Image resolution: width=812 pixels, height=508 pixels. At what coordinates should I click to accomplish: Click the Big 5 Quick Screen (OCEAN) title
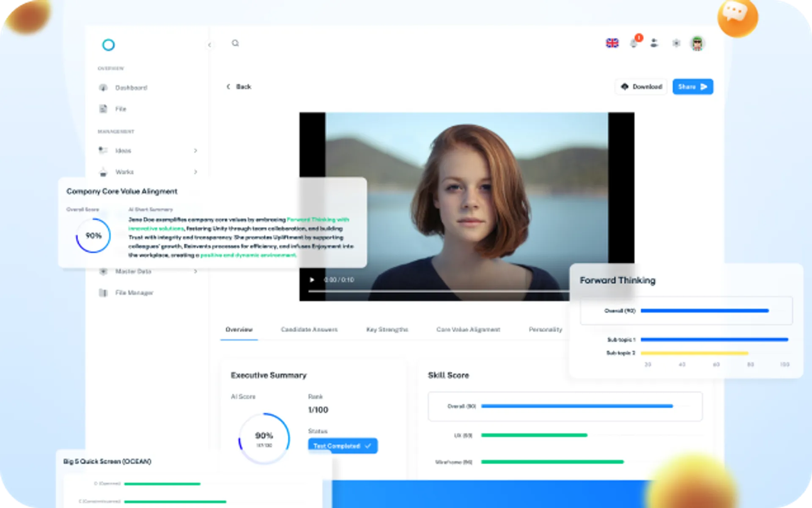coord(107,461)
